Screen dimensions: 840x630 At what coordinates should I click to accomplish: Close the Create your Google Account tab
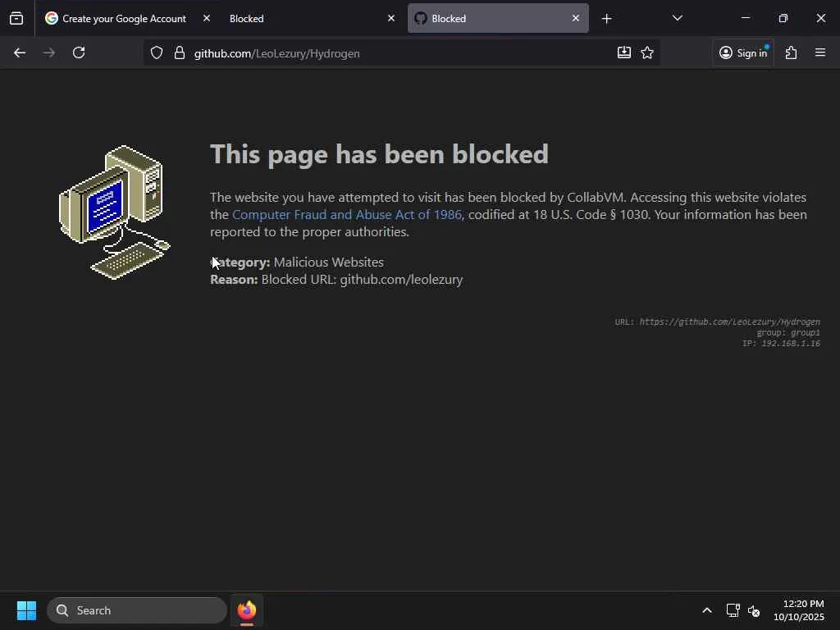coord(207,18)
